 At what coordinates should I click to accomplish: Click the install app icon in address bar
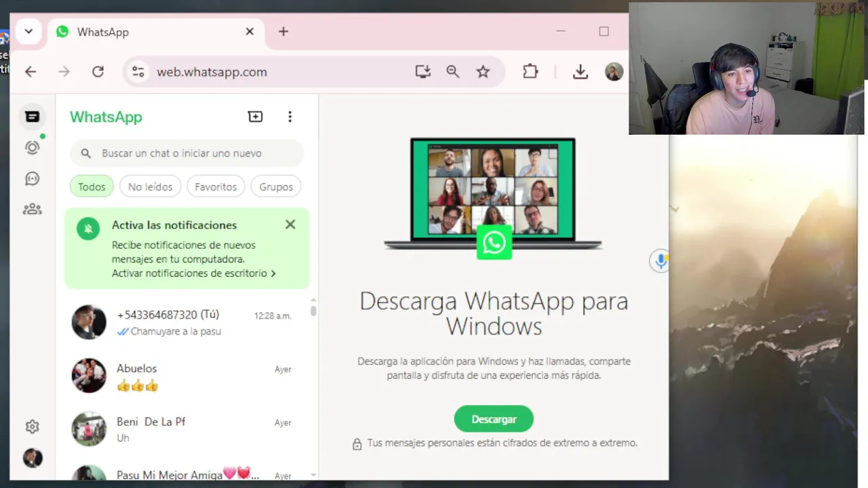[422, 71]
